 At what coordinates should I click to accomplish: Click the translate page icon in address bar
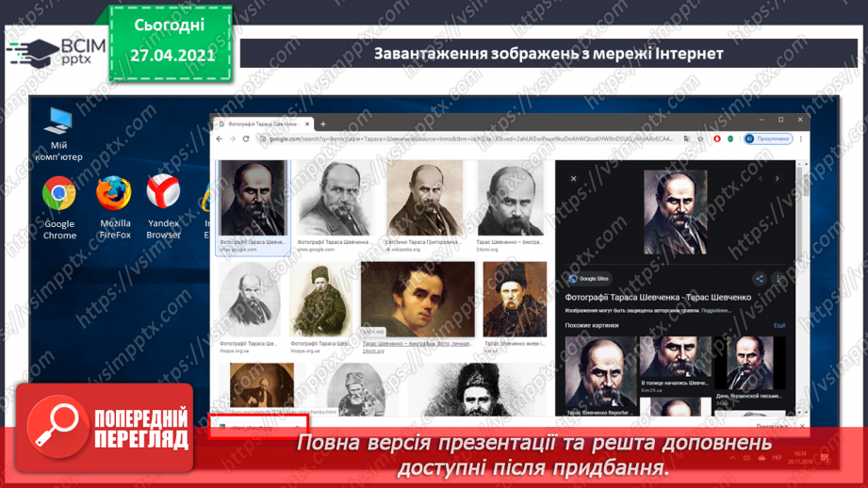[x=687, y=138]
